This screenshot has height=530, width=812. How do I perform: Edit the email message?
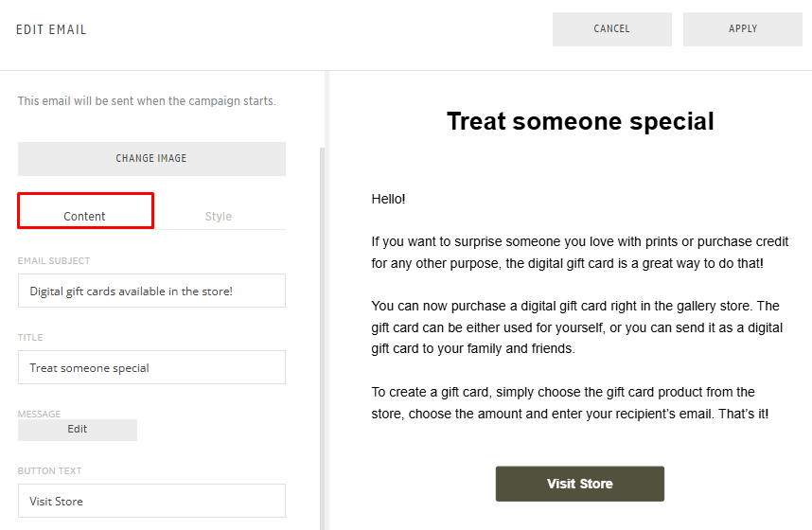pyautogui.click(x=78, y=430)
